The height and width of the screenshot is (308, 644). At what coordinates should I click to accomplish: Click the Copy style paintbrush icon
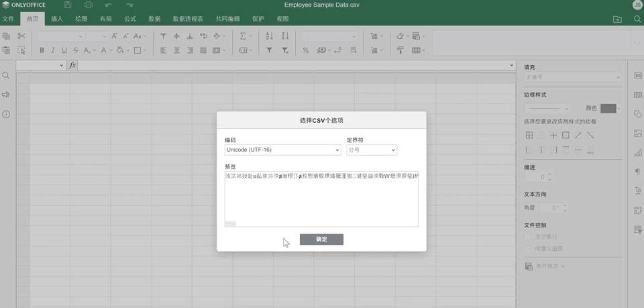[400, 50]
